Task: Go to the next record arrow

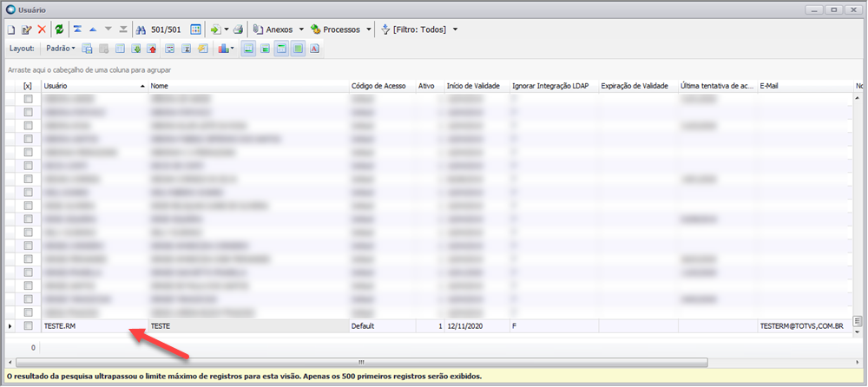Action: [x=108, y=30]
